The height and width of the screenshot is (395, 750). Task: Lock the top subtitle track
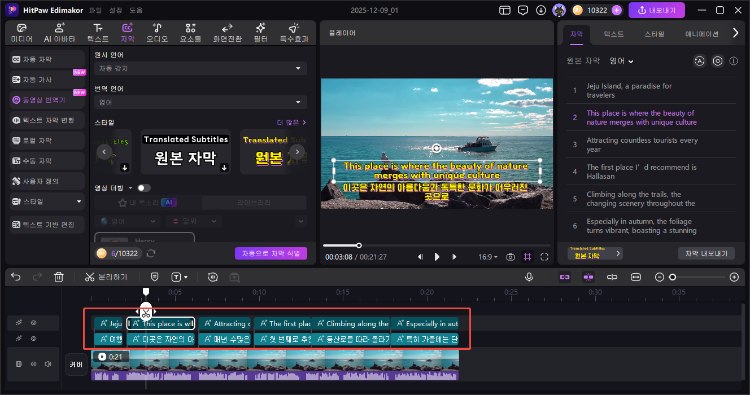click(x=19, y=323)
